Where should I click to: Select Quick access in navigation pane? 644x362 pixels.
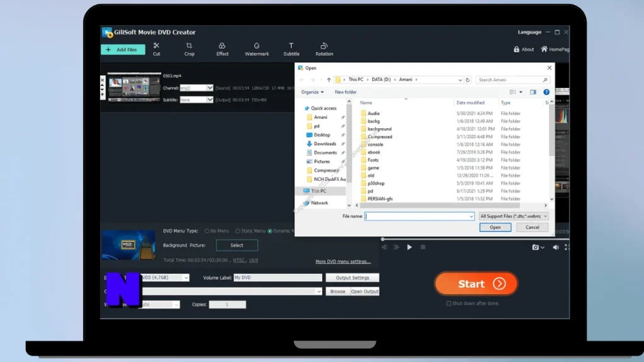pyautogui.click(x=323, y=108)
